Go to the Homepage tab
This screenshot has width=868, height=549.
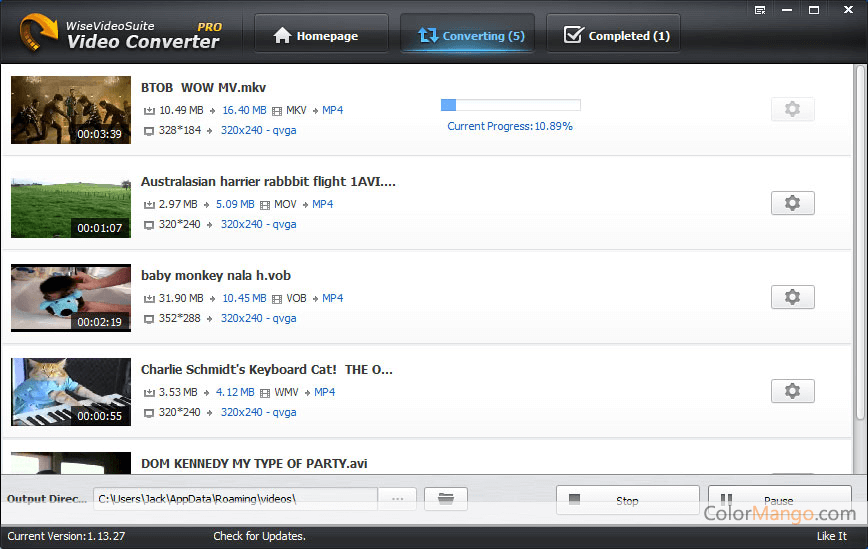click(x=315, y=35)
